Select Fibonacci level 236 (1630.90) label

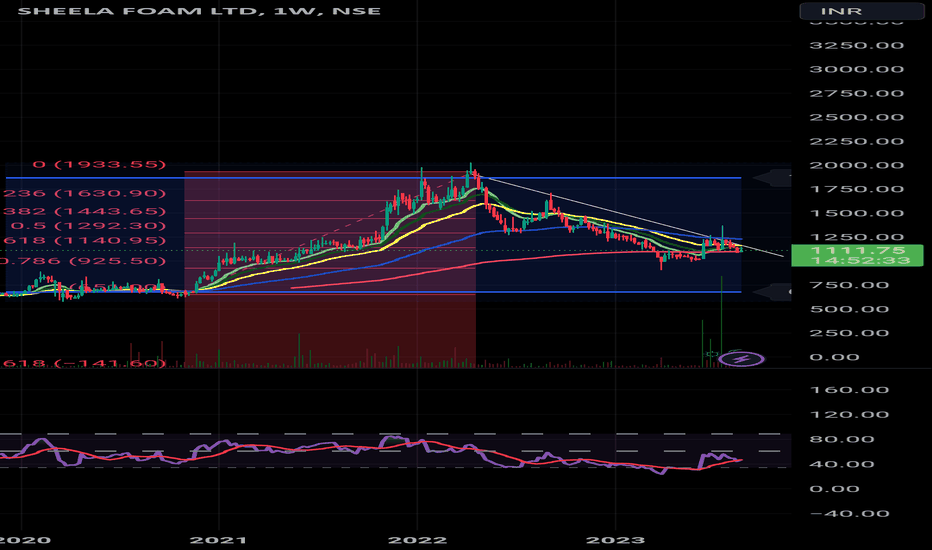[83, 193]
